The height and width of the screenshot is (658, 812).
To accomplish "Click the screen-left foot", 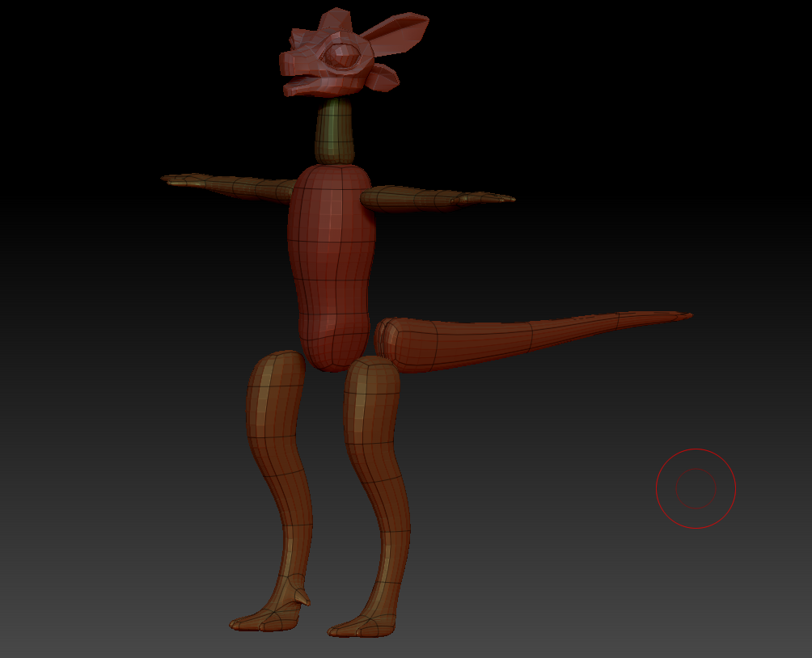I will [x=260, y=619].
